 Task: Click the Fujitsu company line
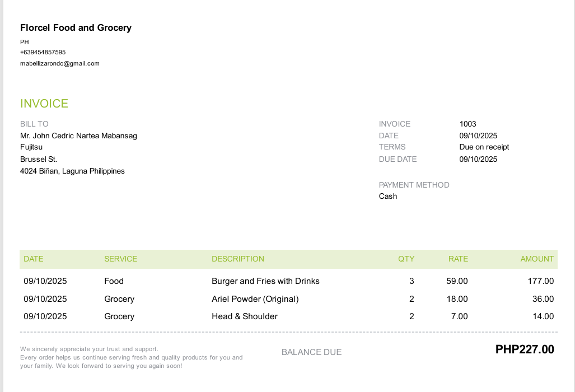(x=31, y=147)
